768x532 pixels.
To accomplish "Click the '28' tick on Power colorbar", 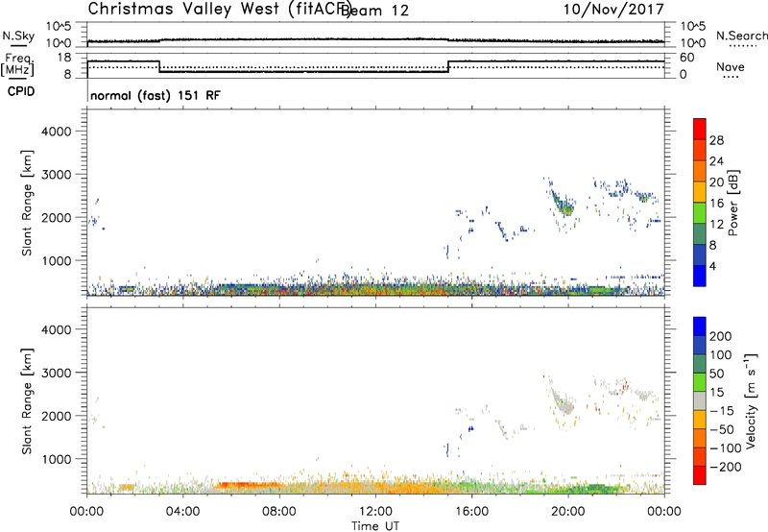I will tap(716, 140).
